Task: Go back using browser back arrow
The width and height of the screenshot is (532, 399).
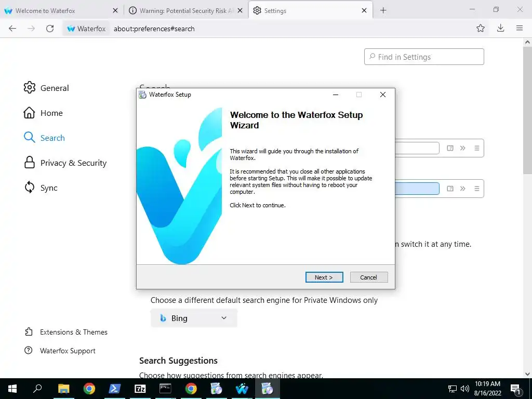Action: click(x=12, y=29)
